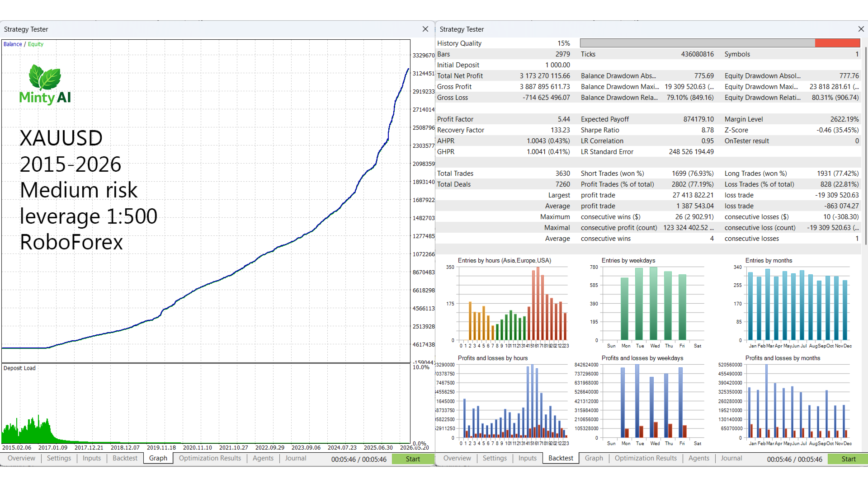Click the Balance legend label
This screenshot has height=488, width=868.
click(13, 44)
